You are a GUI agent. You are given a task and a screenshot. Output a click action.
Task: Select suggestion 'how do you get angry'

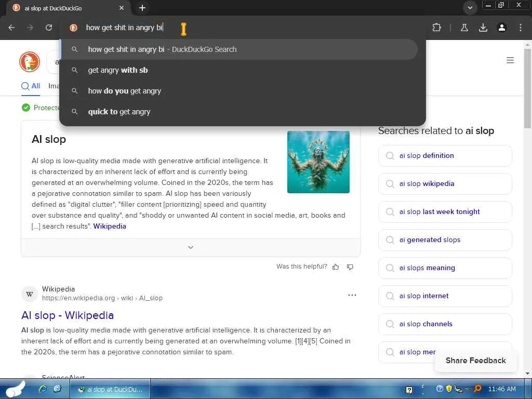tap(238, 91)
